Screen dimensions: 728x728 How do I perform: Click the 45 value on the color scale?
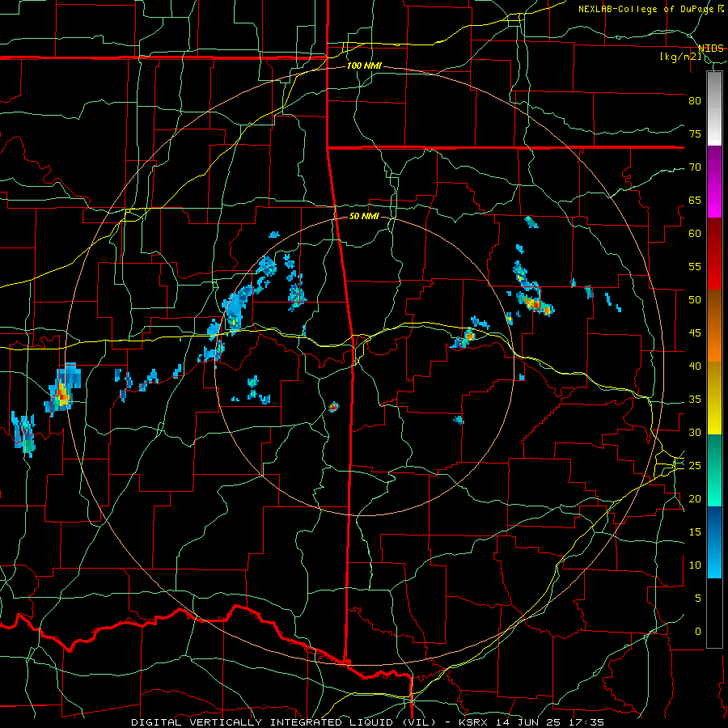(695, 333)
